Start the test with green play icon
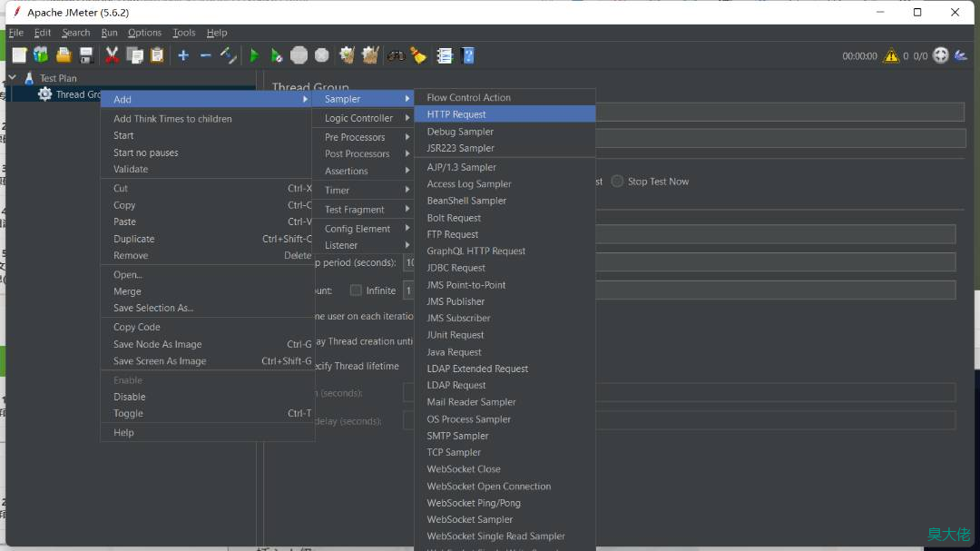980x551 pixels. (x=254, y=55)
